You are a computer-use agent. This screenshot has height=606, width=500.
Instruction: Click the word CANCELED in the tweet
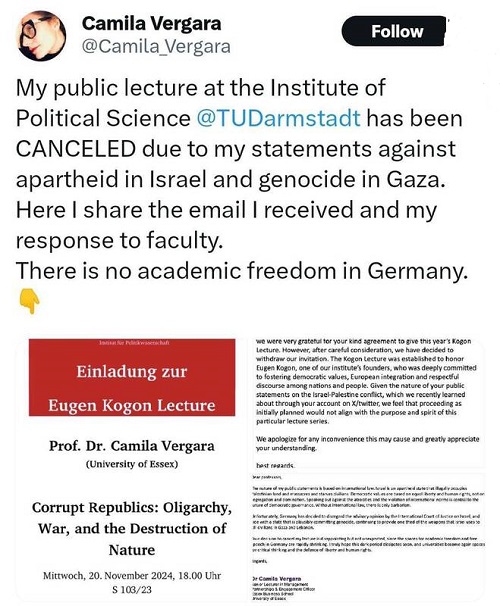coord(76,148)
